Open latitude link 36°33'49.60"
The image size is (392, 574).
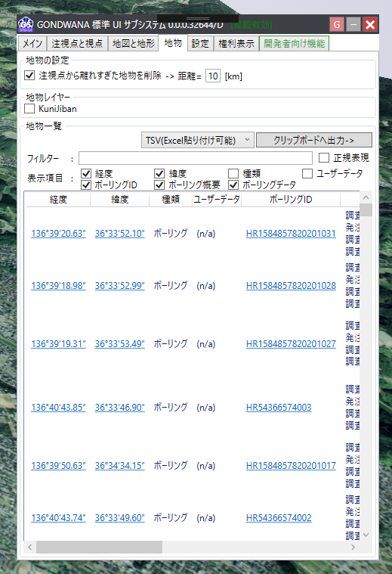[x=119, y=518]
